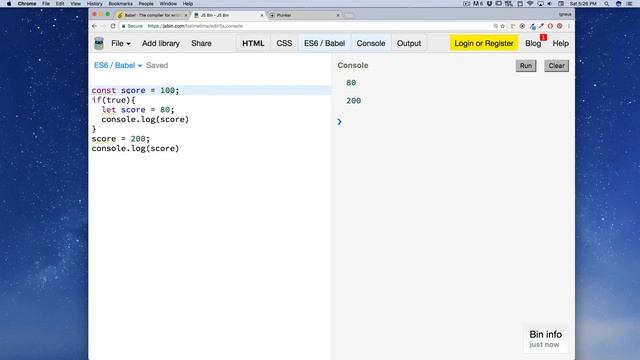Click the Login or Register button

coord(484,43)
